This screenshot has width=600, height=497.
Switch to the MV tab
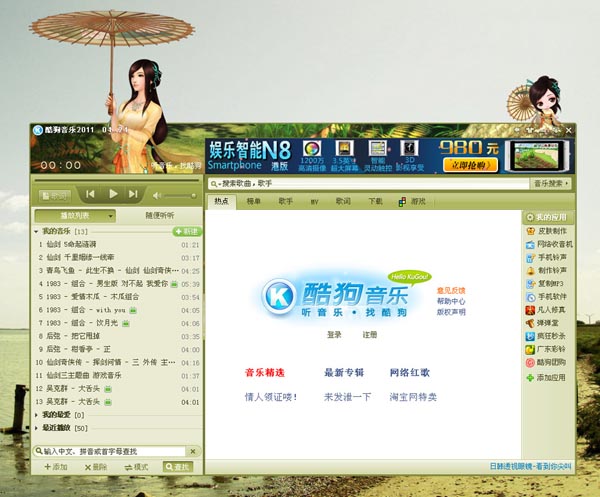point(315,202)
